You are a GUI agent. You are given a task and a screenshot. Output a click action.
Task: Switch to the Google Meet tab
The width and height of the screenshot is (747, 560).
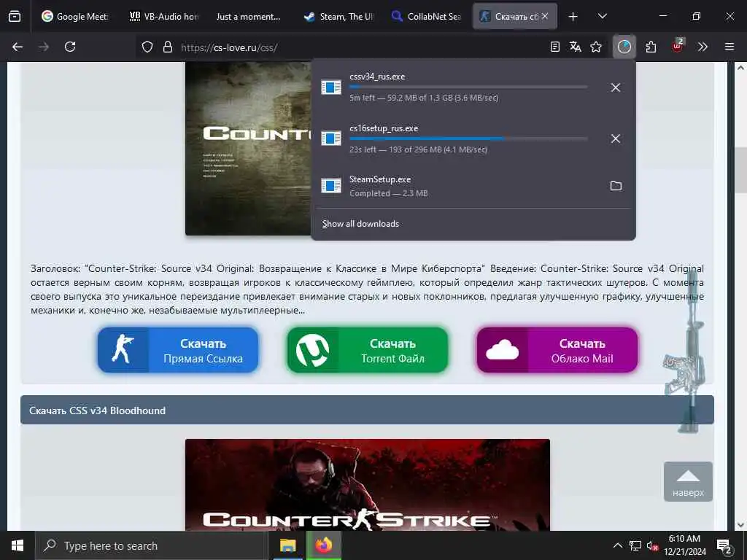tap(75, 16)
